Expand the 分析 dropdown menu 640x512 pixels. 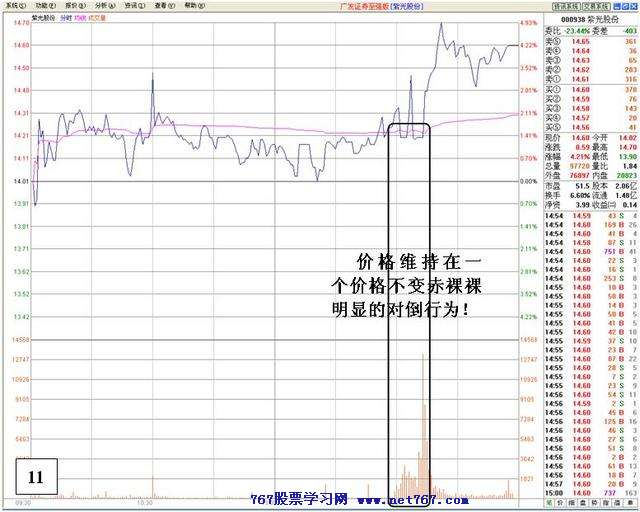103,5
